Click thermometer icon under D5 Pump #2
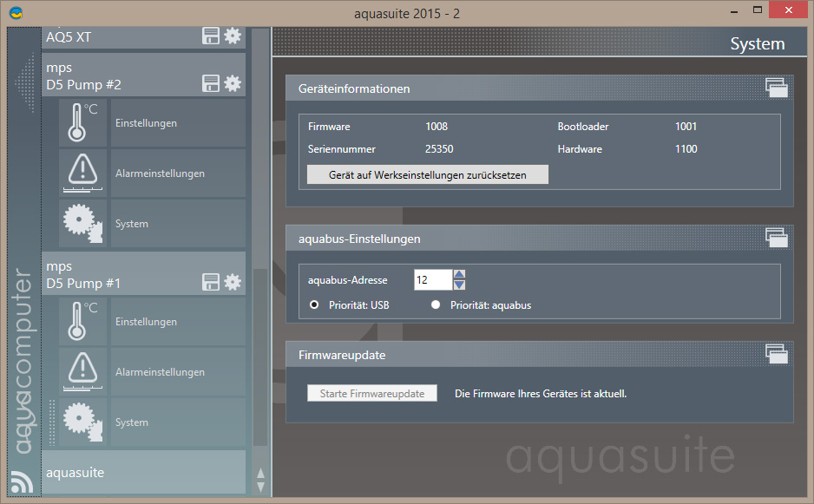This screenshot has width=814, height=504. 82,122
